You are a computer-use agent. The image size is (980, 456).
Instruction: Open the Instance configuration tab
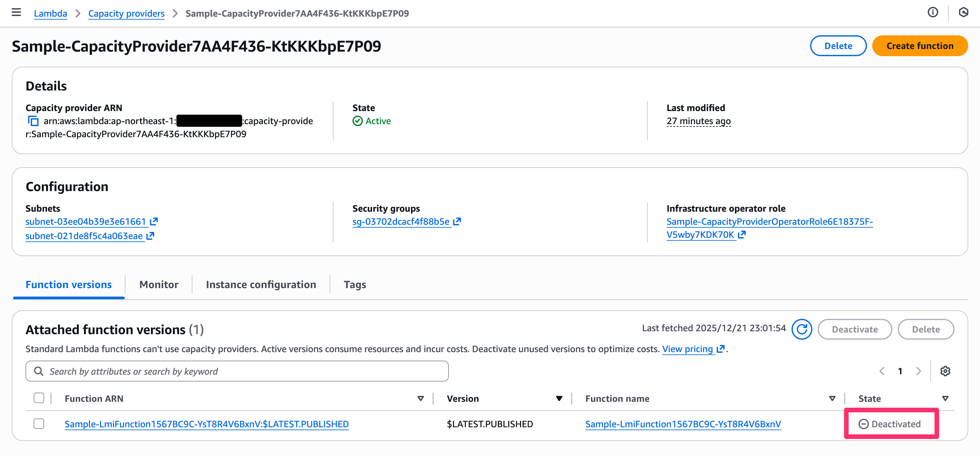(261, 285)
